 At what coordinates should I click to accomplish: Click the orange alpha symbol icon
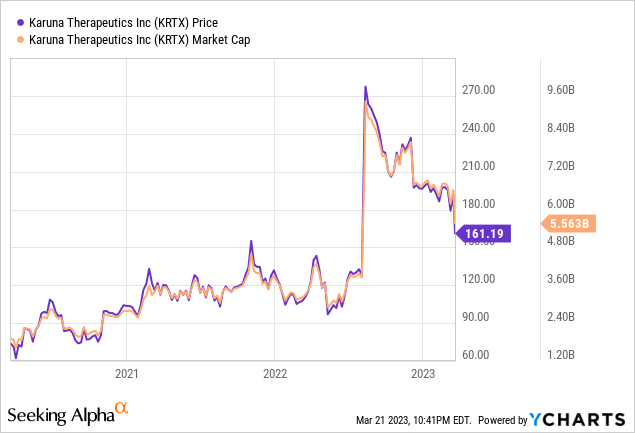(x=121, y=408)
